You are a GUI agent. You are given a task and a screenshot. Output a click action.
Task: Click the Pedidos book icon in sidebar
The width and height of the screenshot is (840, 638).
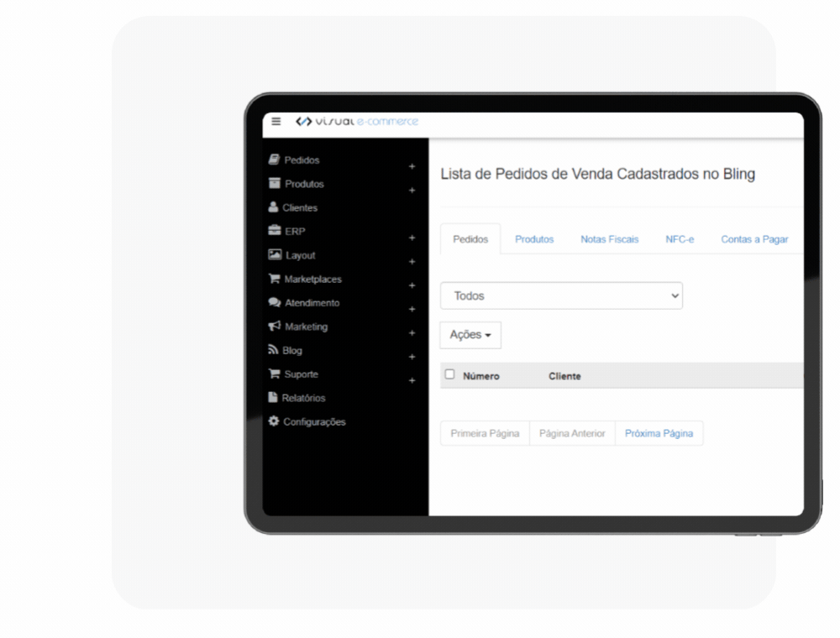click(274, 159)
